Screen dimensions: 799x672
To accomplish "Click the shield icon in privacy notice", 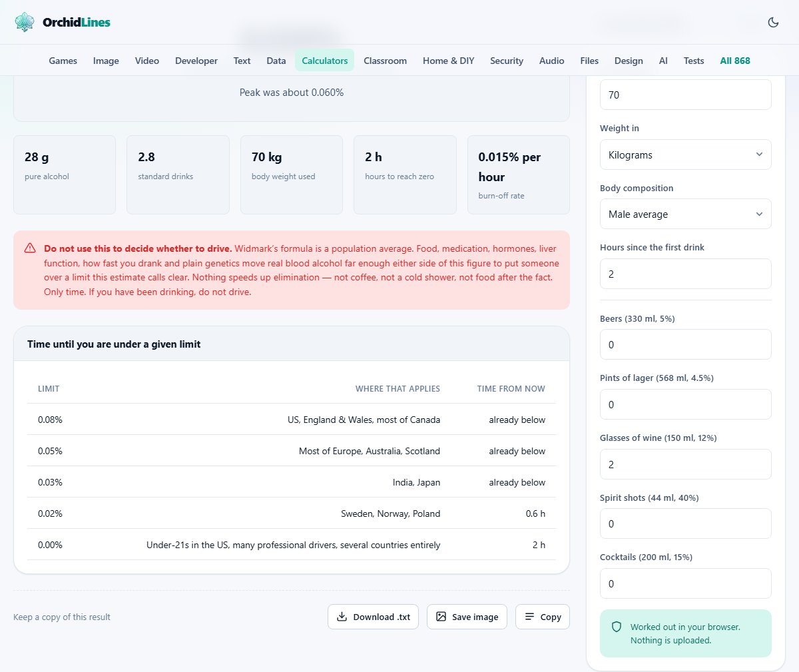I will click(617, 627).
